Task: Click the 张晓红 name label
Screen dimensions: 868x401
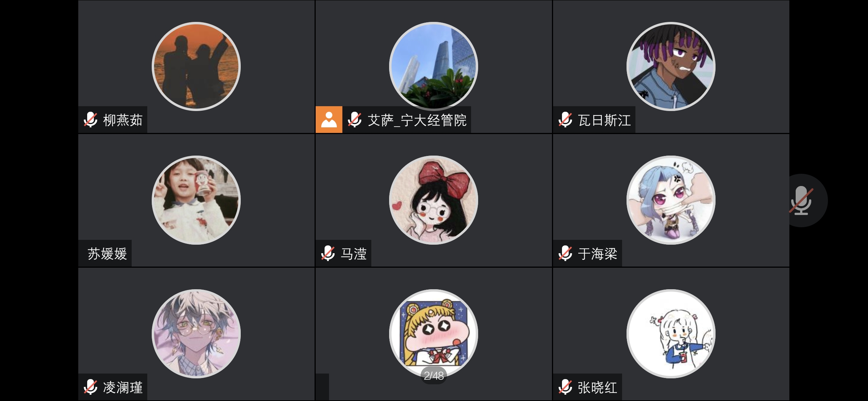Action: click(x=598, y=387)
